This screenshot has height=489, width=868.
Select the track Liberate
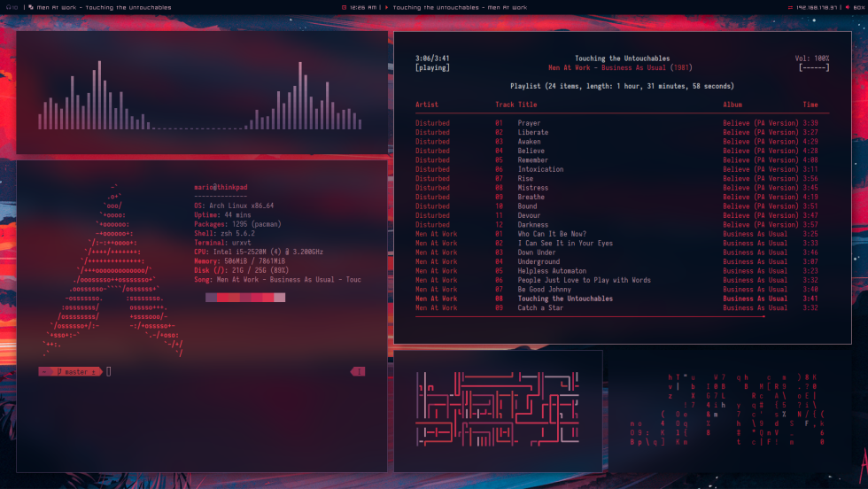[x=616, y=132]
